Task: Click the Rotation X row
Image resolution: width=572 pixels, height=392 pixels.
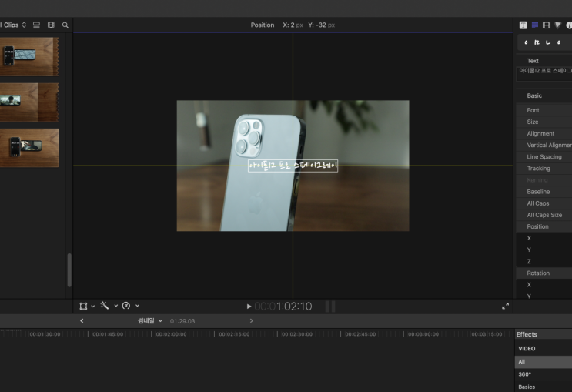Action: click(x=544, y=285)
